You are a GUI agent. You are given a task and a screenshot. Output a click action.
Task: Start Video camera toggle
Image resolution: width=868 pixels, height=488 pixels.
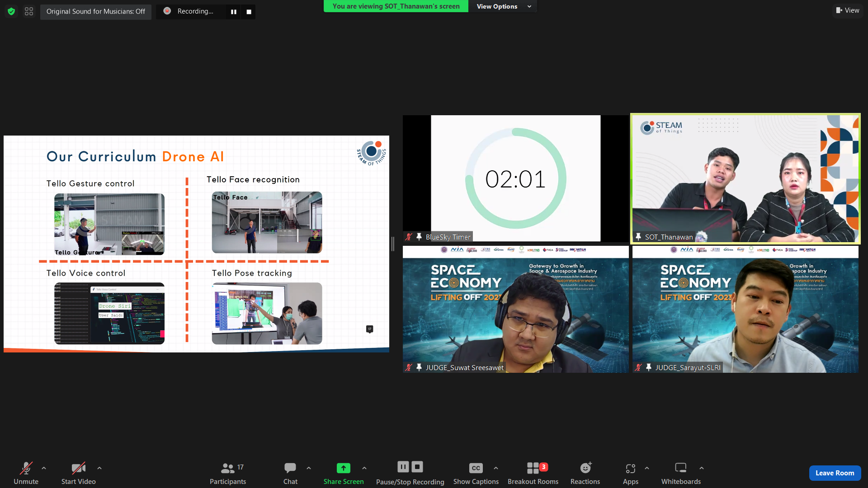point(79,473)
